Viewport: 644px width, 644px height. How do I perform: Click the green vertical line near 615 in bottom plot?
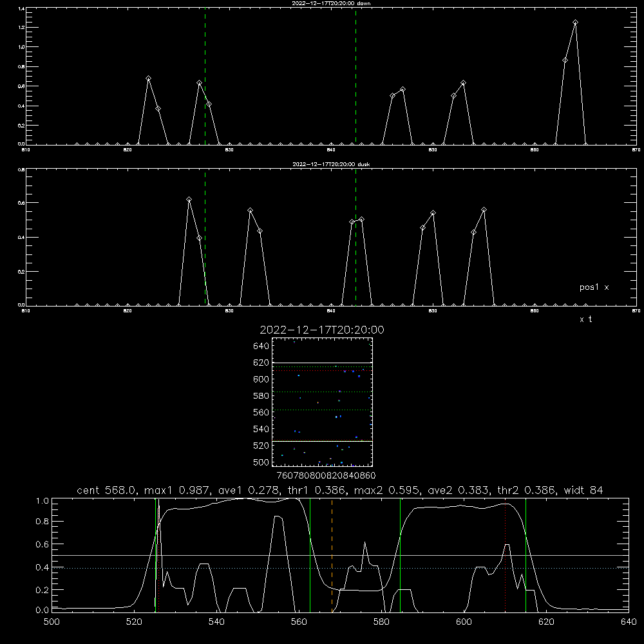[x=526, y=555]
